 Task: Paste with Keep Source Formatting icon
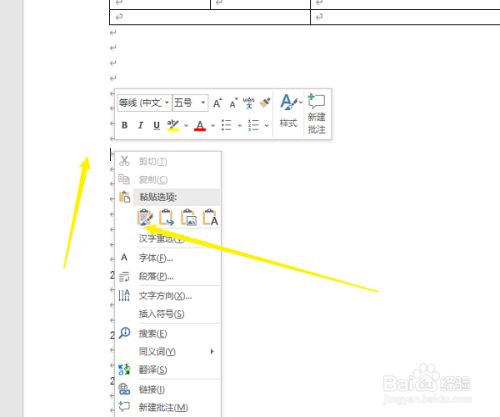pyautogui.click(x=145, y=217)
